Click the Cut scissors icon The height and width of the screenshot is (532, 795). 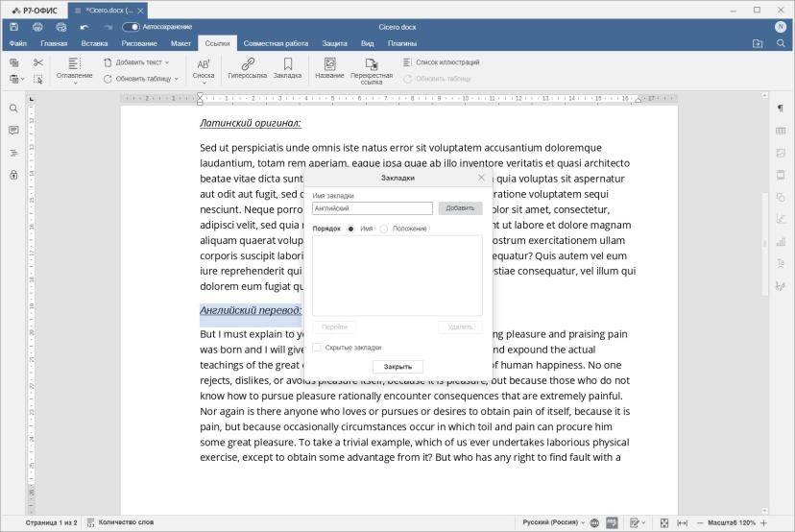click(38, 62)
